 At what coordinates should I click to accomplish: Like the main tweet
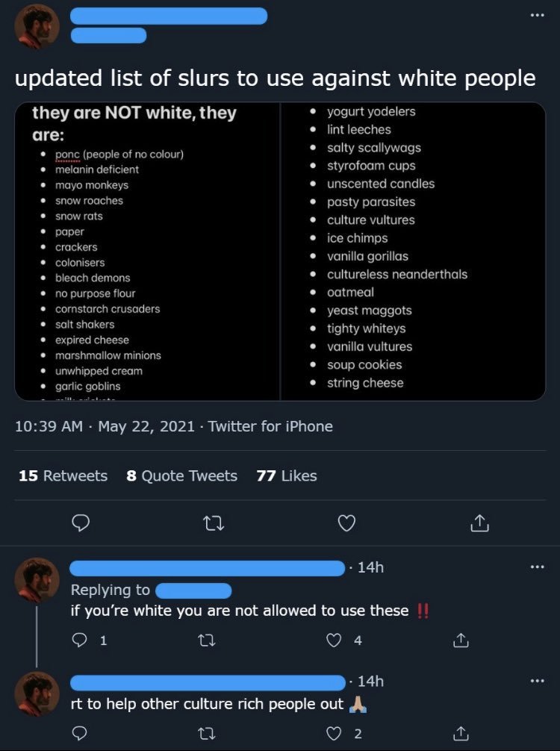tap(346, 524)
